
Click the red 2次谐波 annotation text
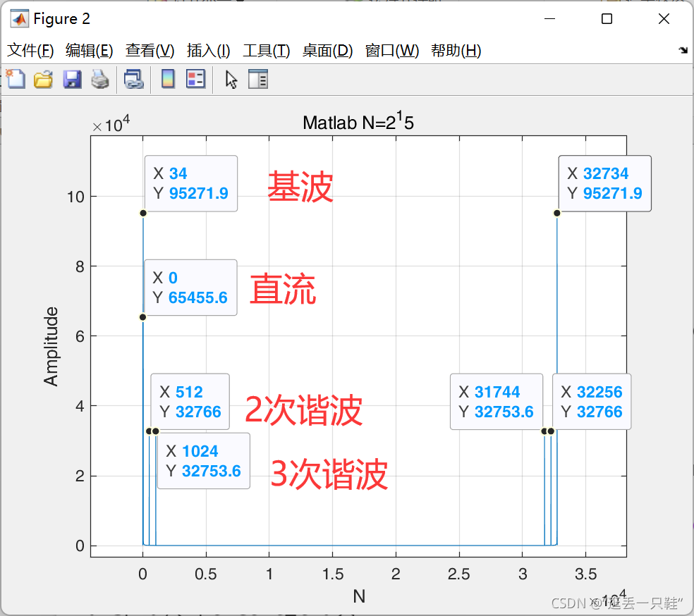click(303, 410)
